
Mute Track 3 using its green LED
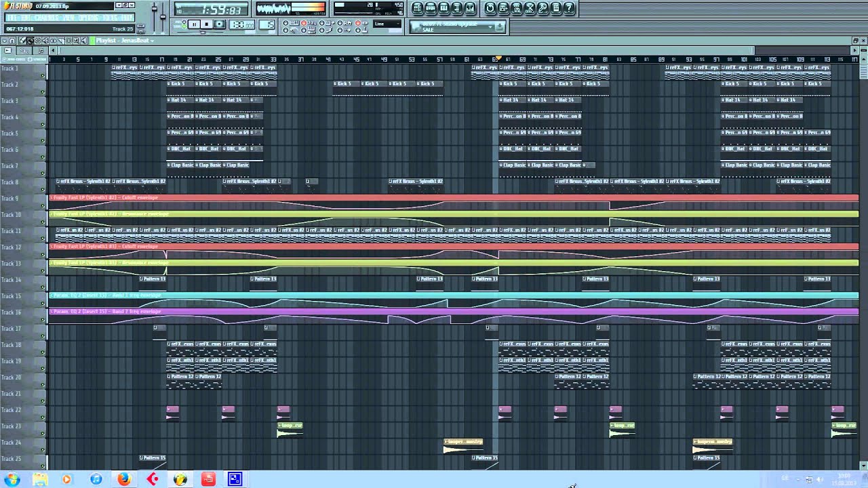(43, 108)
